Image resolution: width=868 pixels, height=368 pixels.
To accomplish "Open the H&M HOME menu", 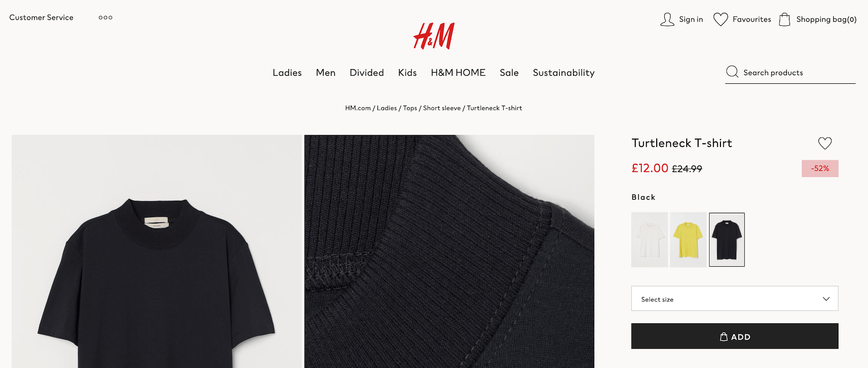I will (458, 73).
